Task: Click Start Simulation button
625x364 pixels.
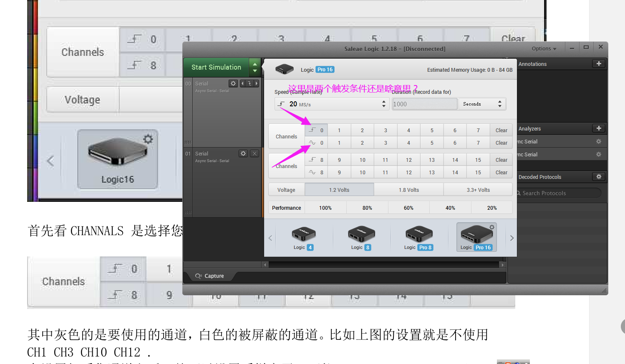Action: (x=216, y=67)
